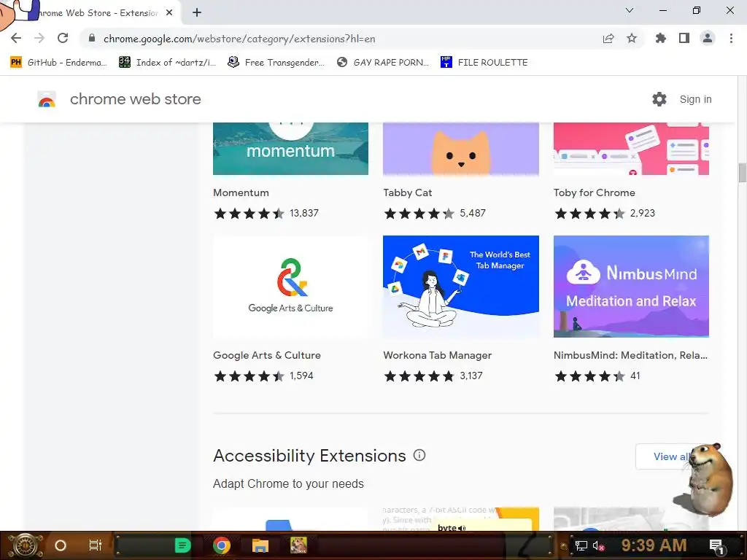Open the notification center icon
This screenshot has width=747, height=560.
(x=716, y=545)
